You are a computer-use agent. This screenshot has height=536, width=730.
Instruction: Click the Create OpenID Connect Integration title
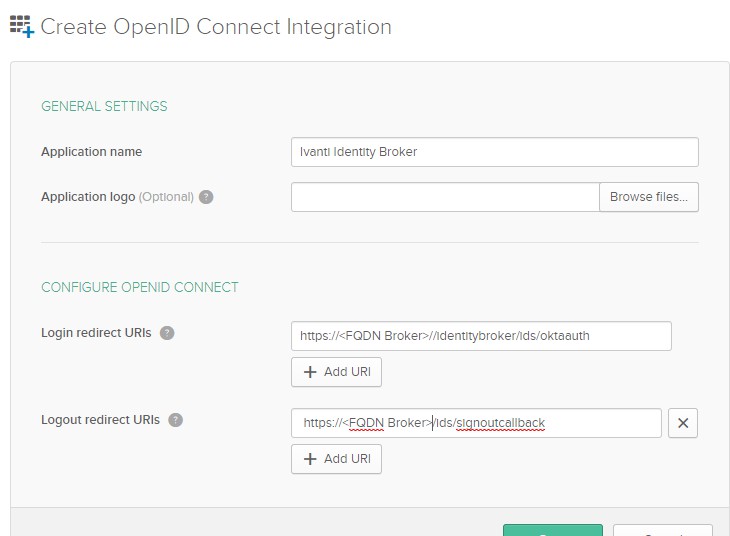click(216, 27)
